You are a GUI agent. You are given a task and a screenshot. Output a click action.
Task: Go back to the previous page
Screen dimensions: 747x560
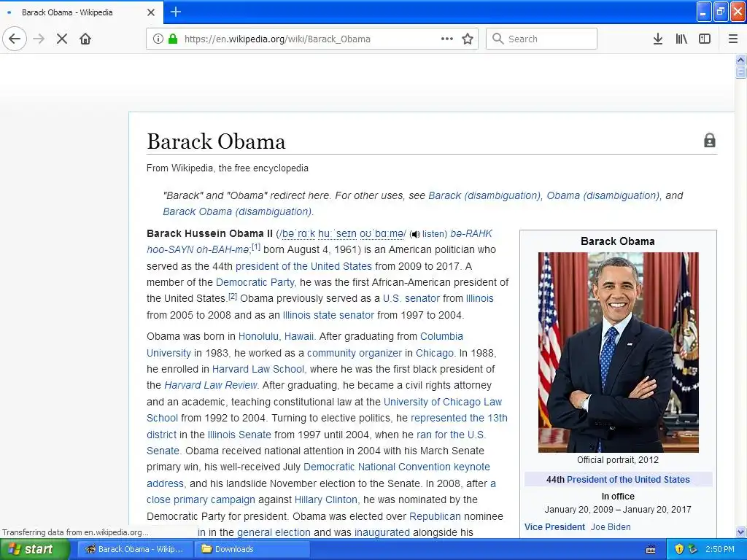tap(15, 39)
